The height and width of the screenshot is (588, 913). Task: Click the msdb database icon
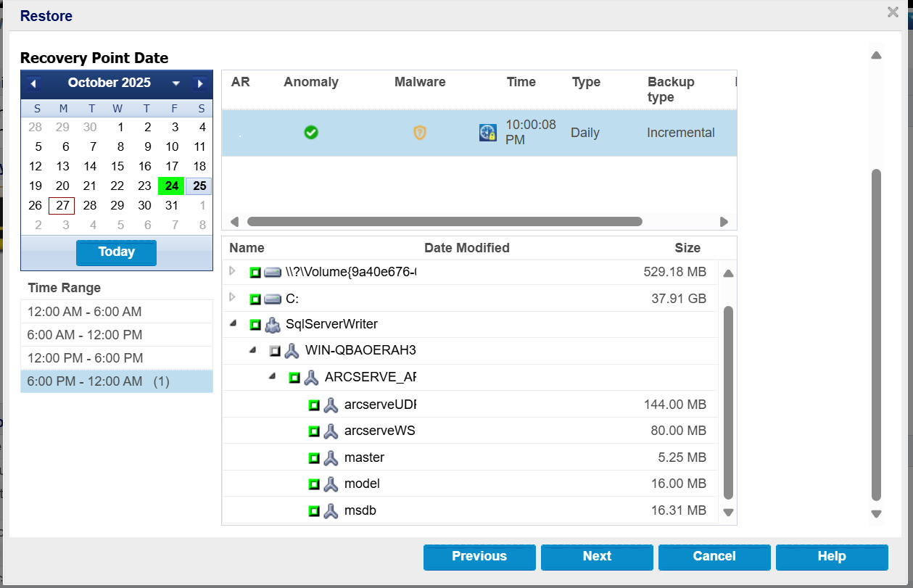(x=331, y=511)
